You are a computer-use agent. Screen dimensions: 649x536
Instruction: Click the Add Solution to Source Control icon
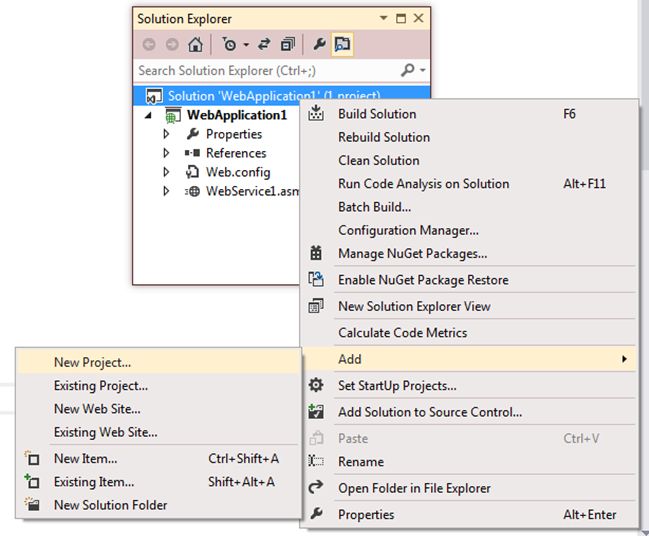click(x=316, y=411)
